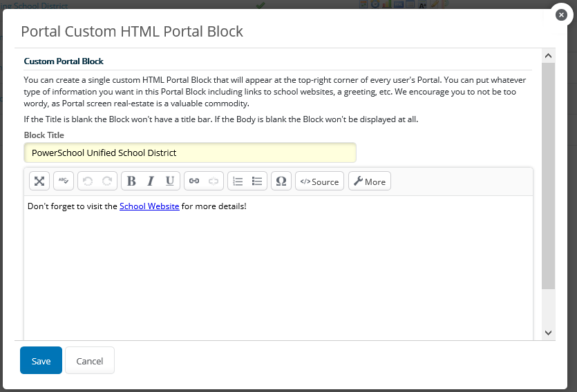The height and width of the screenshot is (392, 577).
Task: Undo the last edit
Action: pyautogui.click(x=88, y=181)
